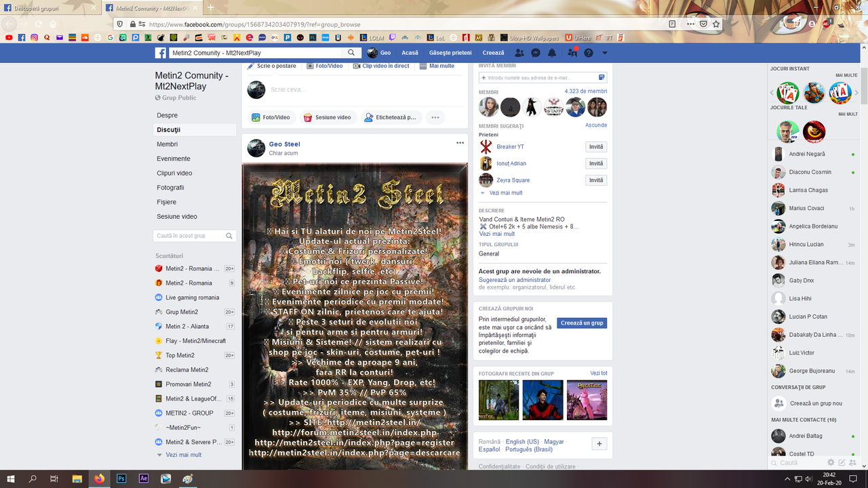
Task: Open friend requests icon in Facebook bar
Action: (x=519, y=53)
